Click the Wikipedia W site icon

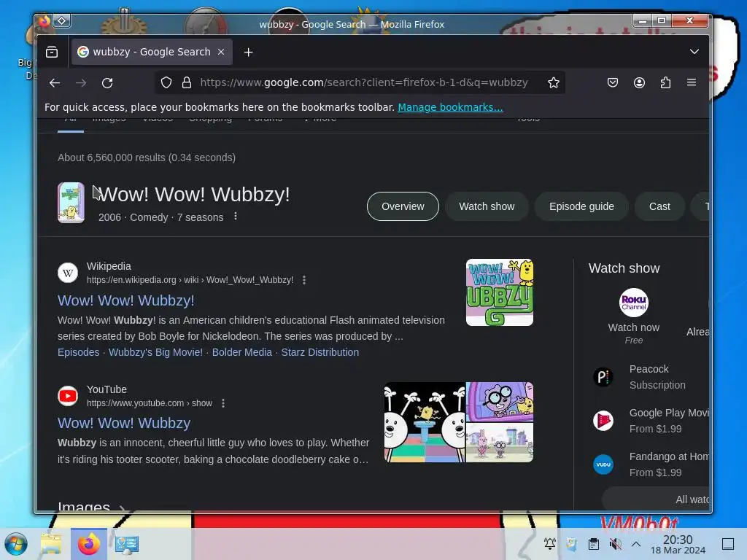pyautogui.click(x=68, y=273)
